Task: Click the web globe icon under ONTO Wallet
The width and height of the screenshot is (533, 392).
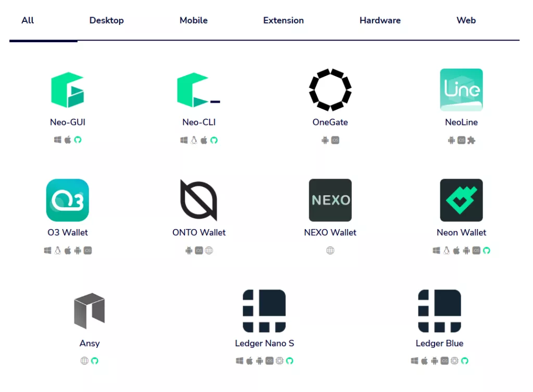Action: (x=209, y=250)
